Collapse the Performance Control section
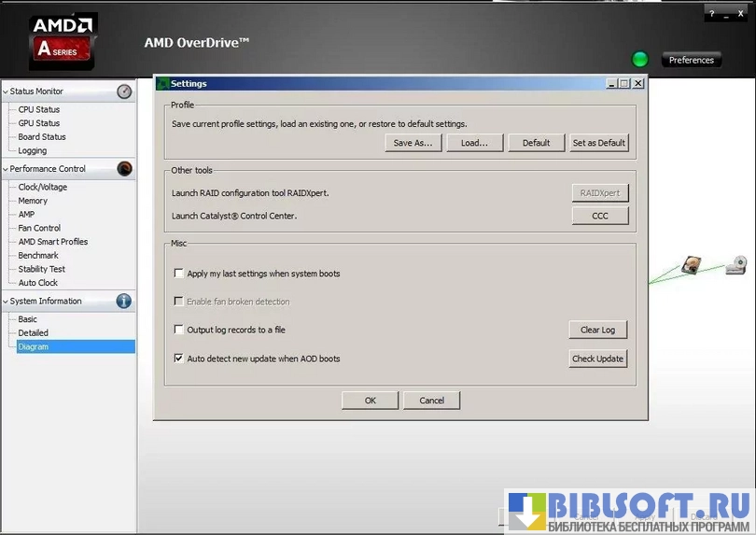This screenshot has width=756, height=535. click(6, 169)
